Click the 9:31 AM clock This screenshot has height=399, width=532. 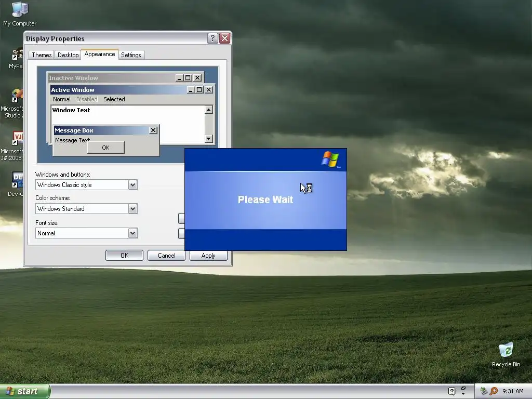(x=513, y=392)
